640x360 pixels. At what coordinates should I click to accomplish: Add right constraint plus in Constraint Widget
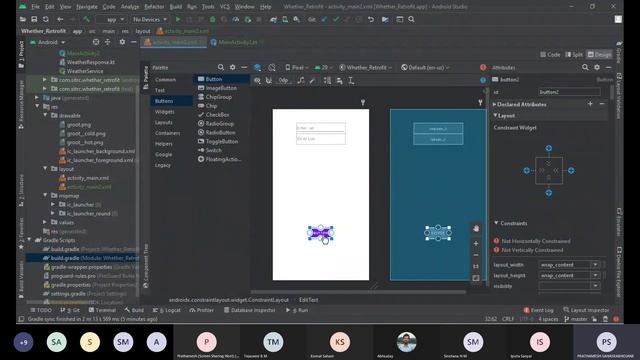click(571, 171)
